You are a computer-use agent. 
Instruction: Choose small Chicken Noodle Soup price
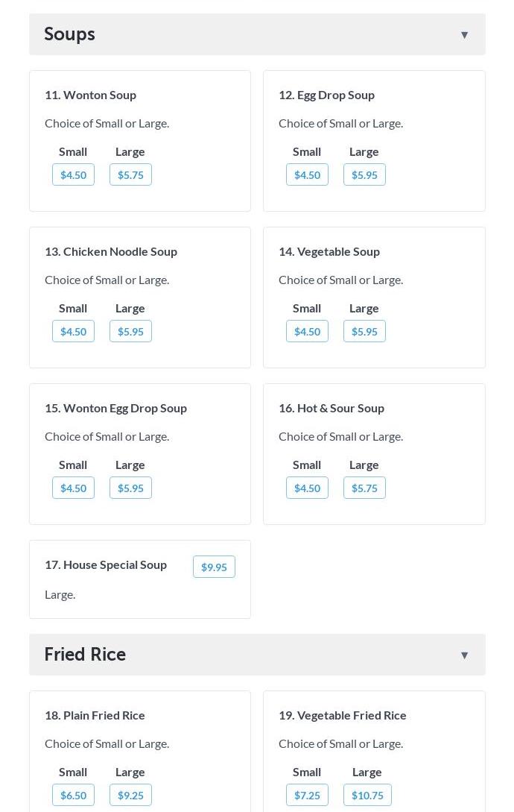(73, 332)
